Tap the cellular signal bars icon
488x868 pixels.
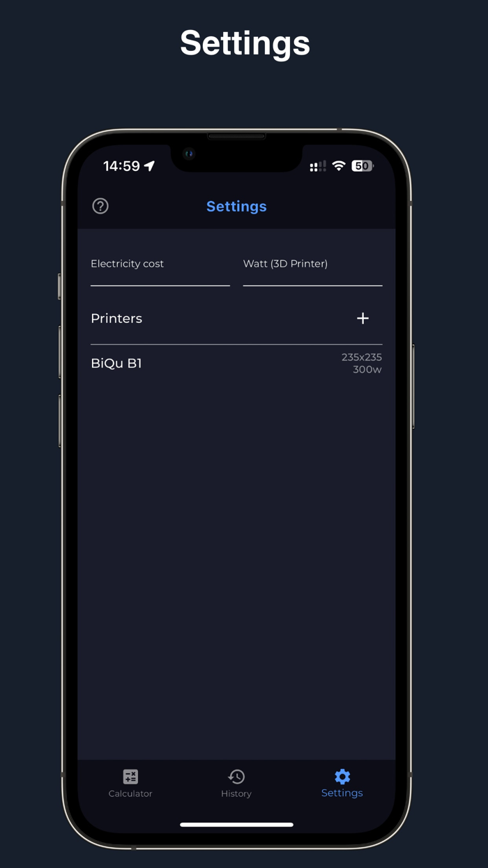click(318, 166)
